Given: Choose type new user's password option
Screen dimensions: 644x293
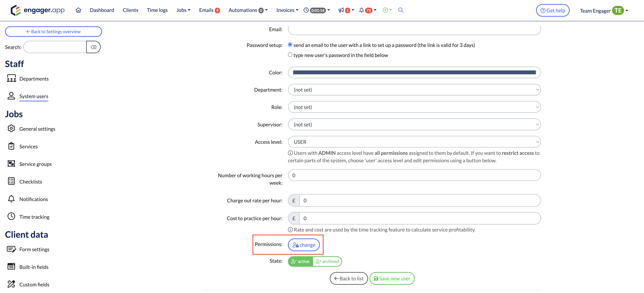Looking at the screenshot, I should (290, 55).
